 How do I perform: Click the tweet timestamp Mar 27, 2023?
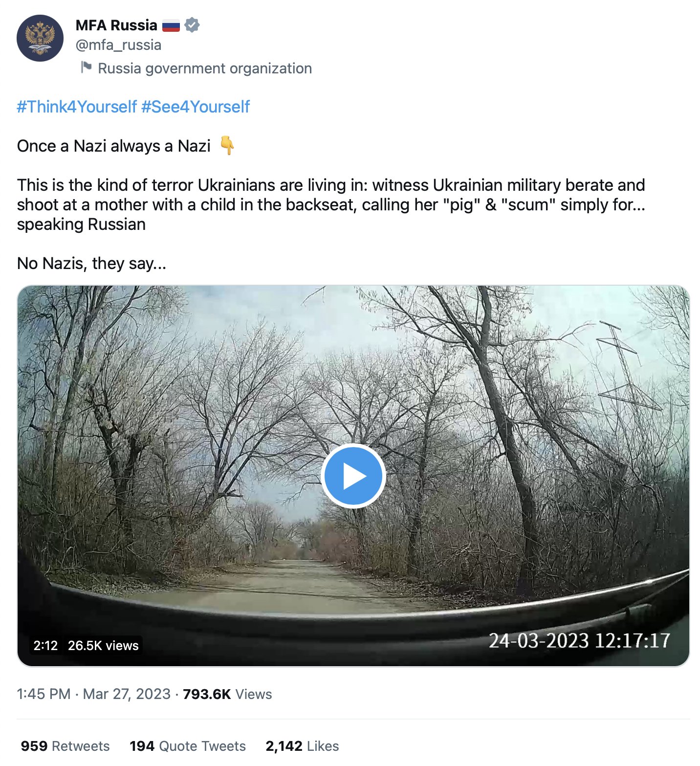(127, 694)
